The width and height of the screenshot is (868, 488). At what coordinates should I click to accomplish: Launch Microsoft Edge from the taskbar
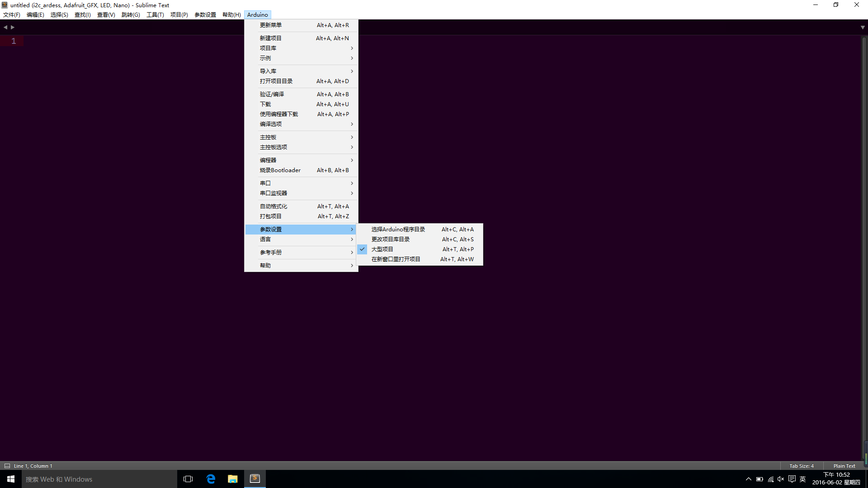click(x=211, y=479)
